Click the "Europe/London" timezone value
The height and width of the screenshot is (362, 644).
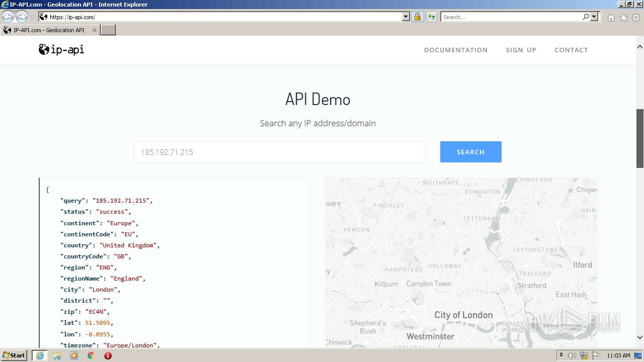tap(130, 345)
